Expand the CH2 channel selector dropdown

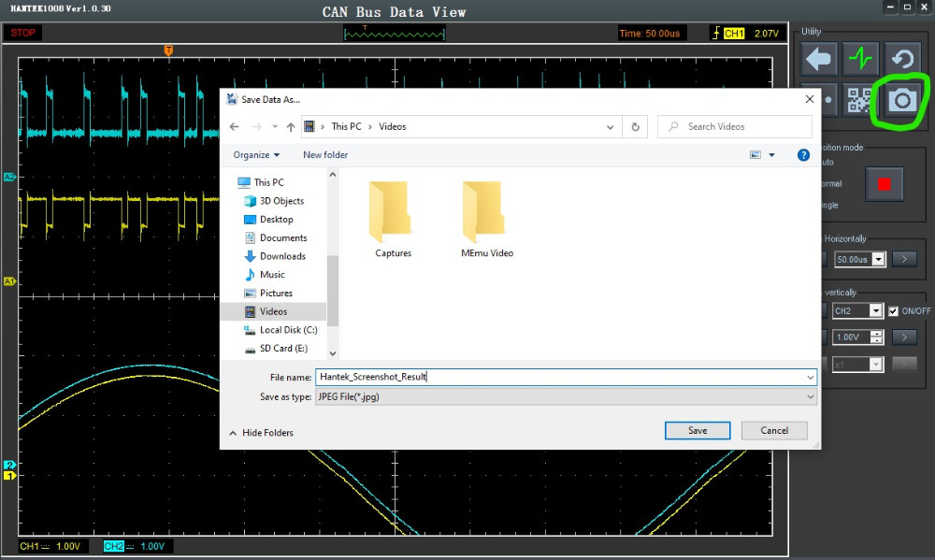click(876, 310)
